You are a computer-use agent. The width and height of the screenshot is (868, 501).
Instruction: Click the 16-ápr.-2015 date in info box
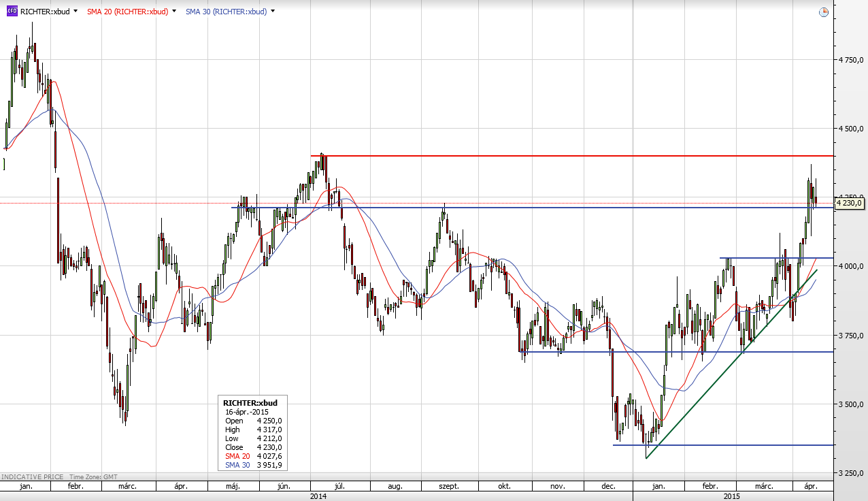(x=246, y=412)
